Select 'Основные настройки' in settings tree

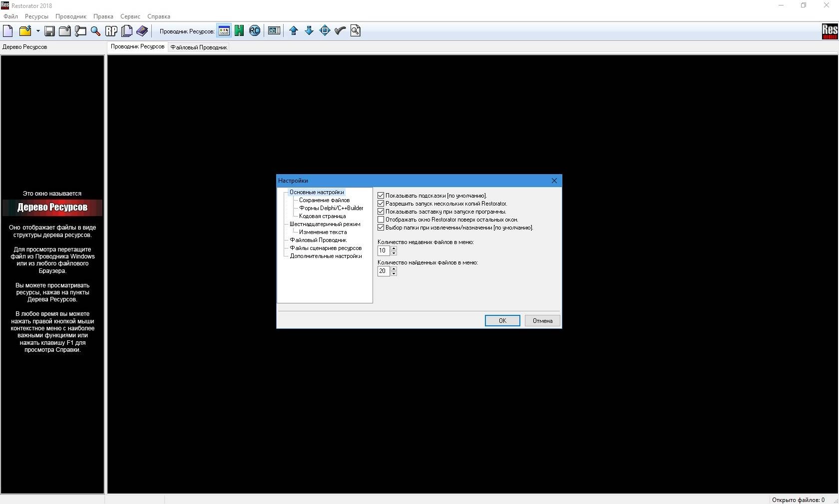pyautogui.click(x=317, y=192)
